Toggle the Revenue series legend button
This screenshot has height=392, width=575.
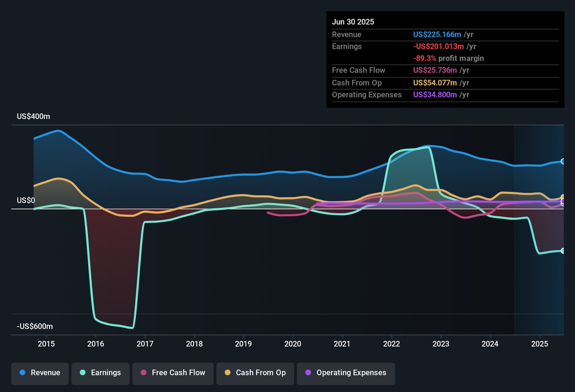pos(40,373)
